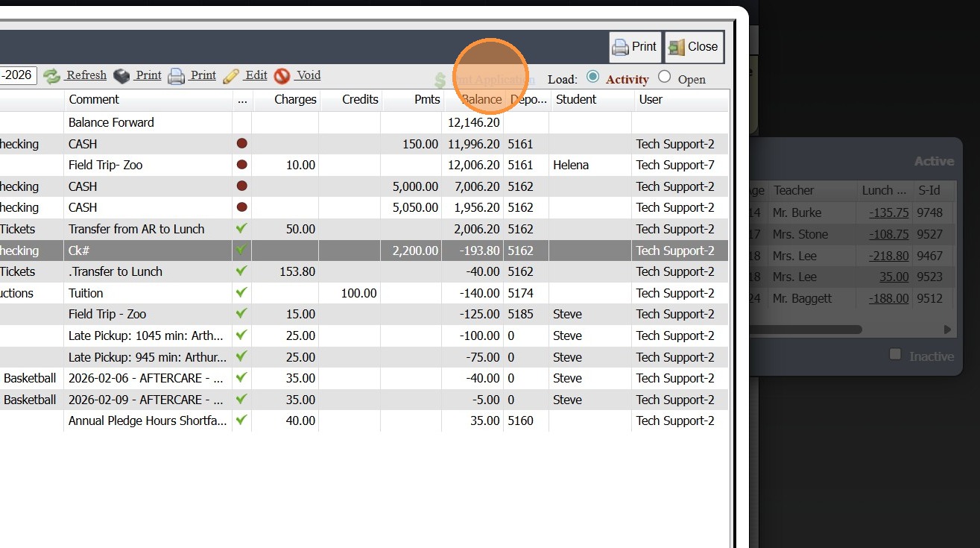Click the Refresh link in toolbar

(86, 75)
